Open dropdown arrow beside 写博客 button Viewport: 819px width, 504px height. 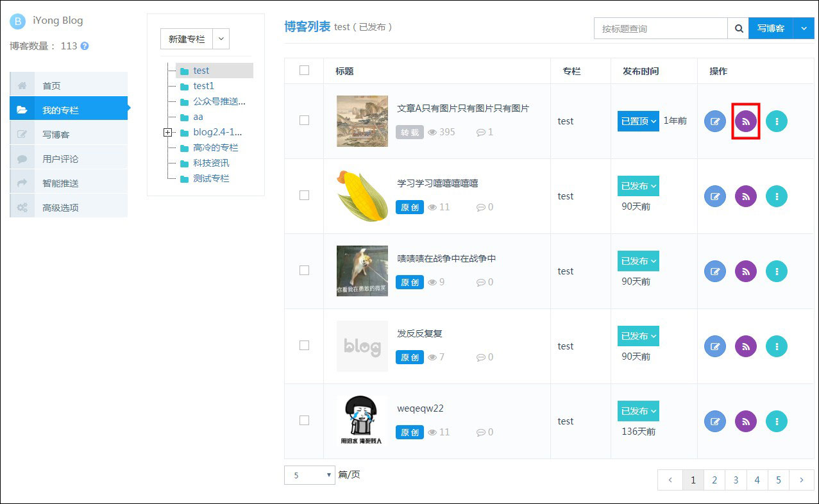804,28
